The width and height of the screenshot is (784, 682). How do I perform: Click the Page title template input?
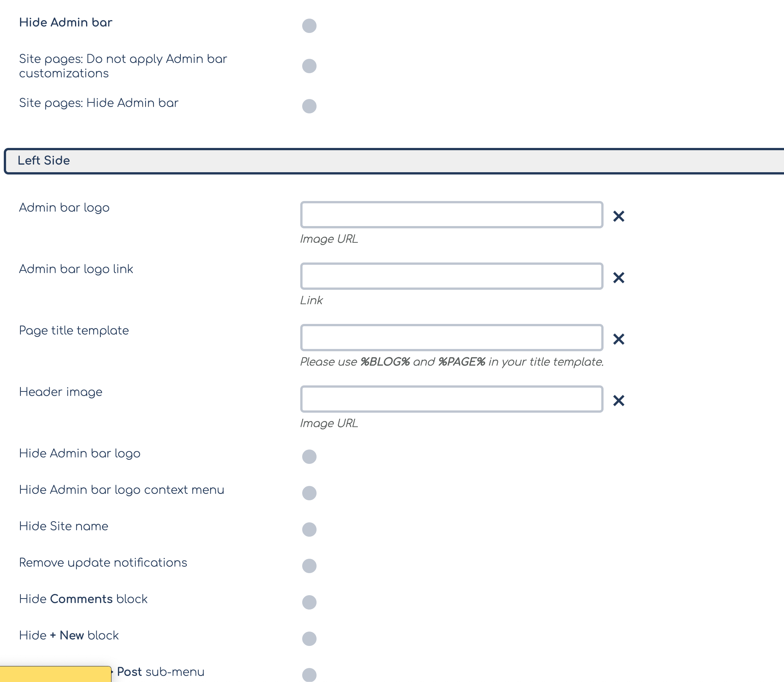click(451, 338)
